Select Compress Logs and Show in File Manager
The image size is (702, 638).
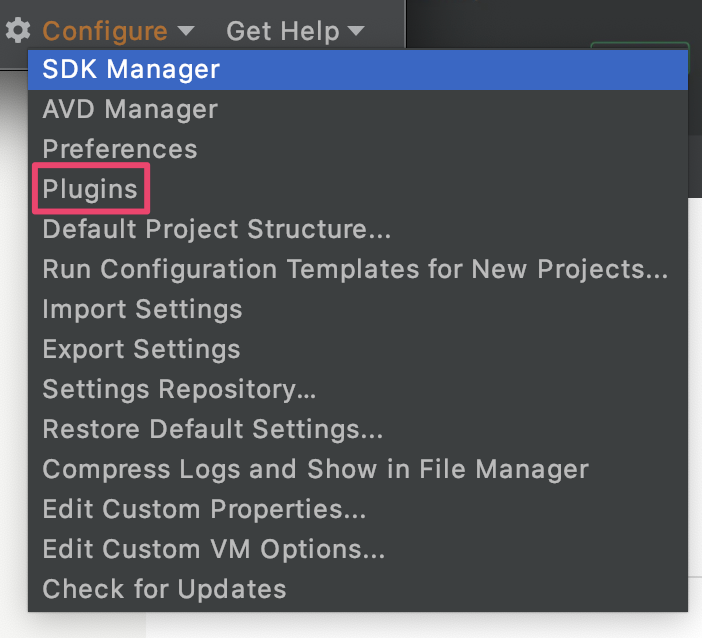358,469
